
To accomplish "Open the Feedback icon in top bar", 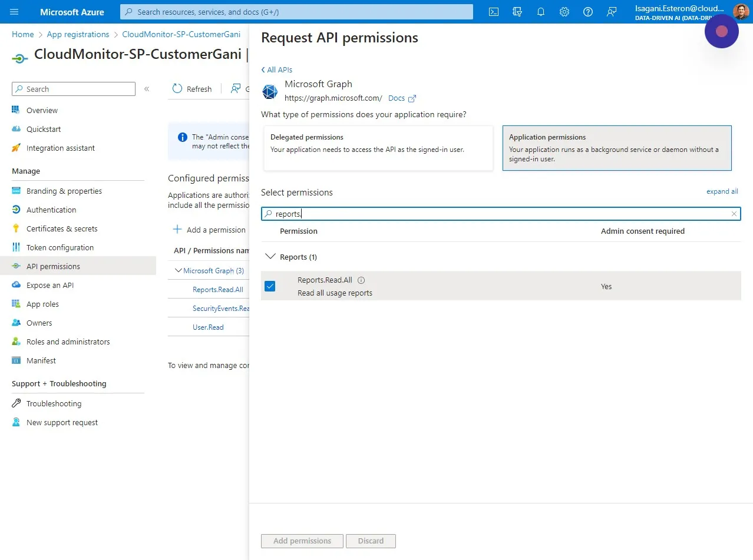I will [612, 12].
